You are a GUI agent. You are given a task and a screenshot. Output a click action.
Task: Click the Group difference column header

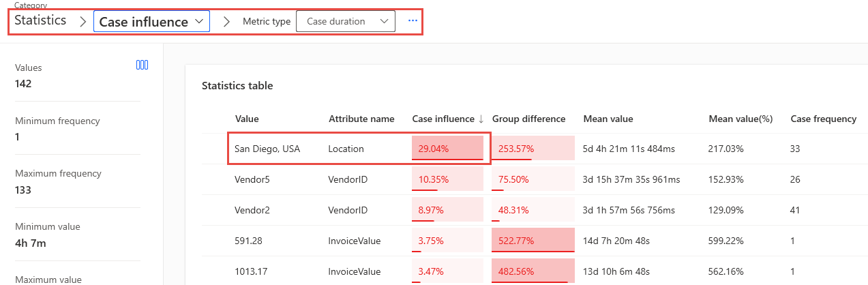pos(528,119)
